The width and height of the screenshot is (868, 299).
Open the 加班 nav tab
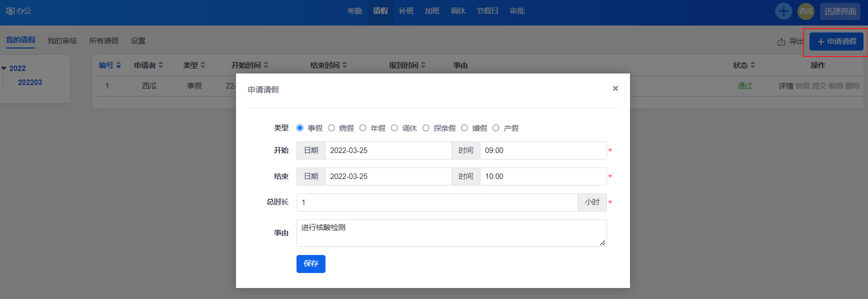coord(432,11)
